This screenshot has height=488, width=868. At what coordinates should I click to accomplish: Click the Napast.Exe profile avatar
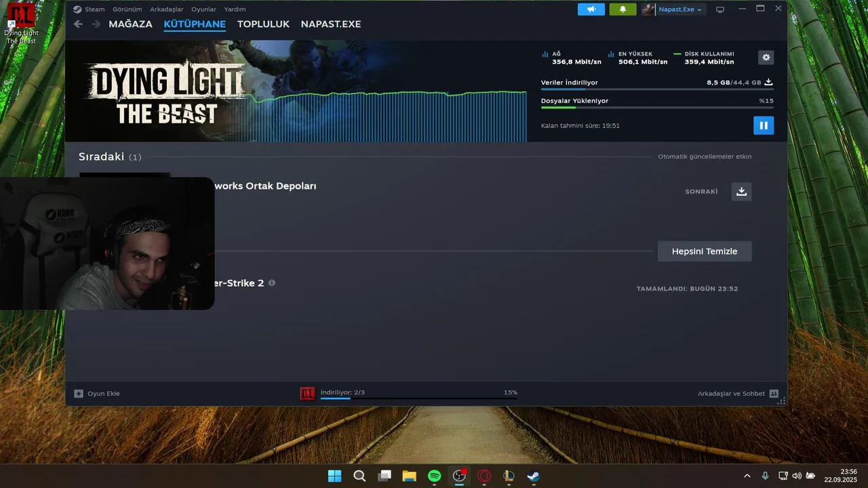(x=649, y=9)
